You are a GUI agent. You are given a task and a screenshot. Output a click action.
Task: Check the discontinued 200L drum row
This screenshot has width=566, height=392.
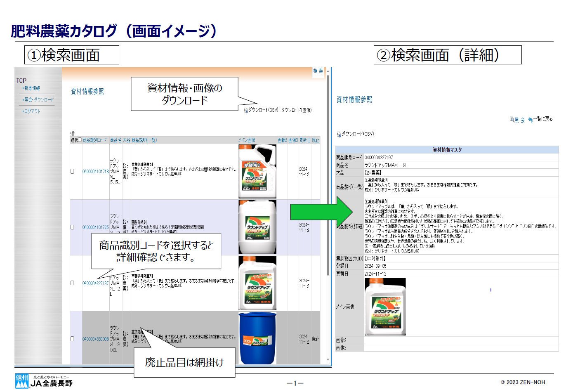pos(72,339)
